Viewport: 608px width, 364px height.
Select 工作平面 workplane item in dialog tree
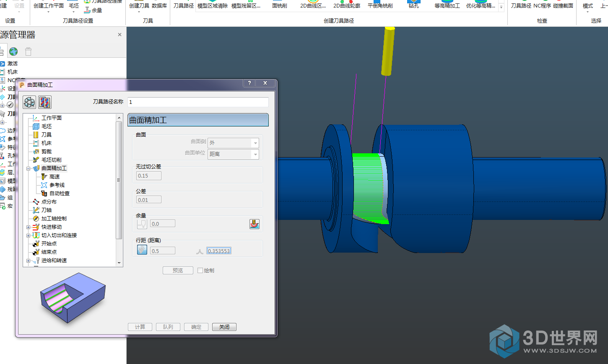pos(52,118)
